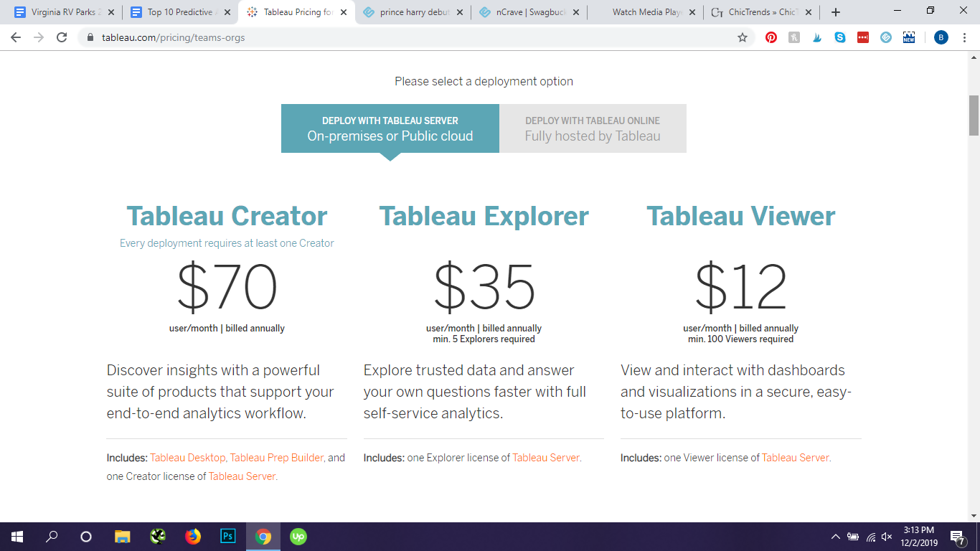Open the Swagbucks extension icon
The height and width of the screenshot is (551, 980).
click(x=886, y=37)
